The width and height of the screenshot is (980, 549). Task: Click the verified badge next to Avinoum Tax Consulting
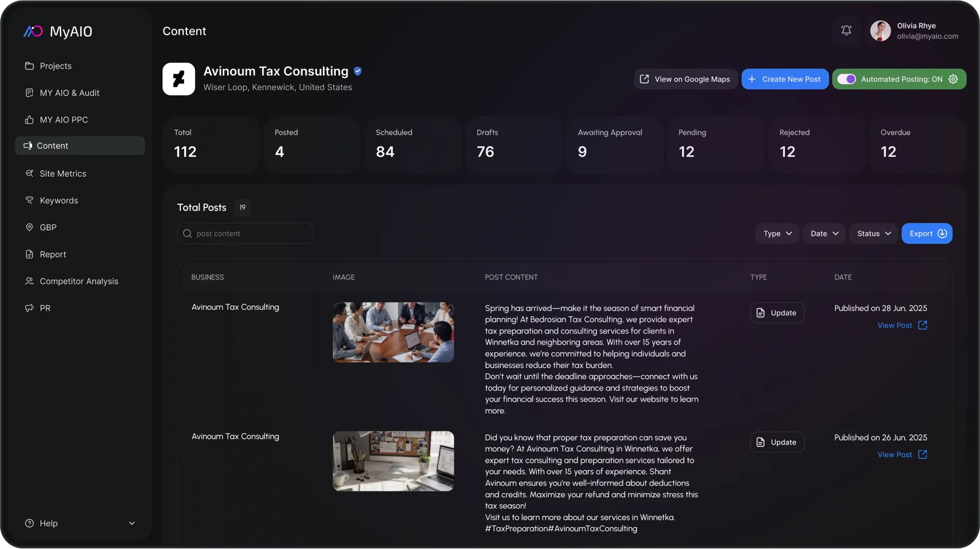358,71
